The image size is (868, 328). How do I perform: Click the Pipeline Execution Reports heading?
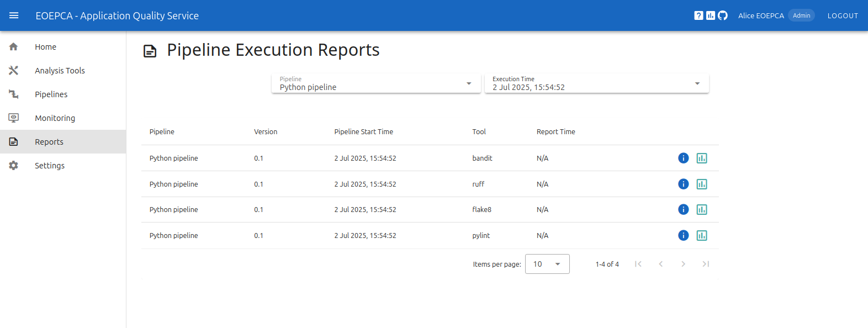click(273, 50)
